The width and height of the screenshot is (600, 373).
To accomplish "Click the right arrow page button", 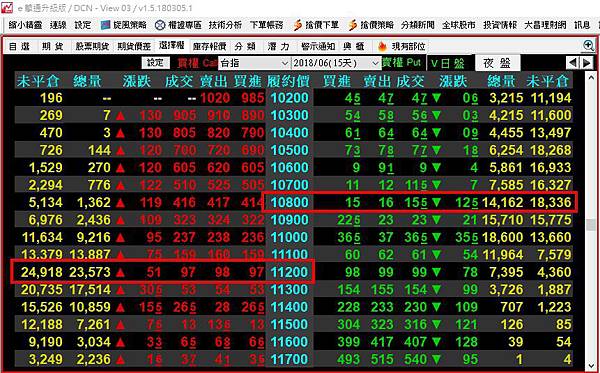I will click(586, 62).
